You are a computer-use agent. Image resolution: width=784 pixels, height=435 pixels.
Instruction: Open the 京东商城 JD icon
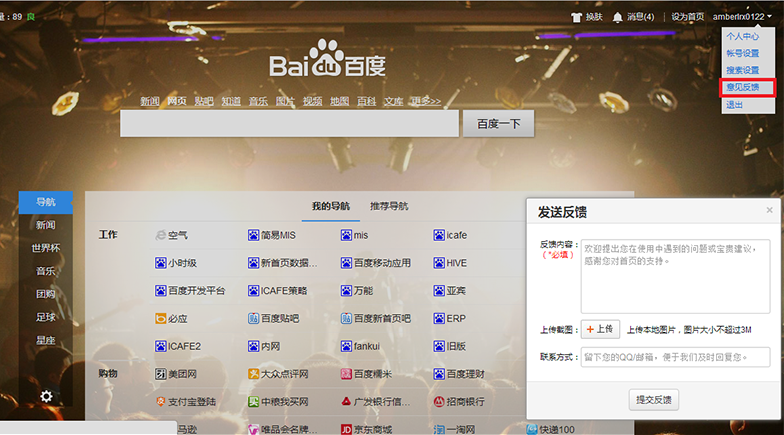346,430
